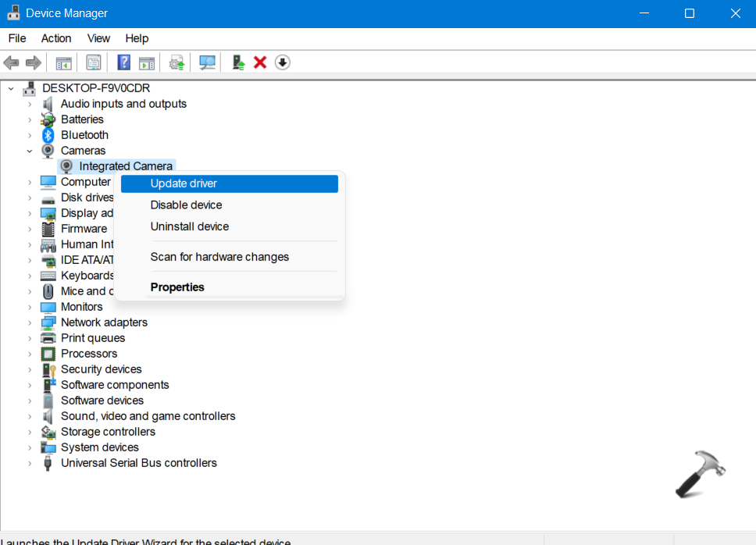Choose Update driver from the context menu

pyautogui.click(x=184, y=183)
